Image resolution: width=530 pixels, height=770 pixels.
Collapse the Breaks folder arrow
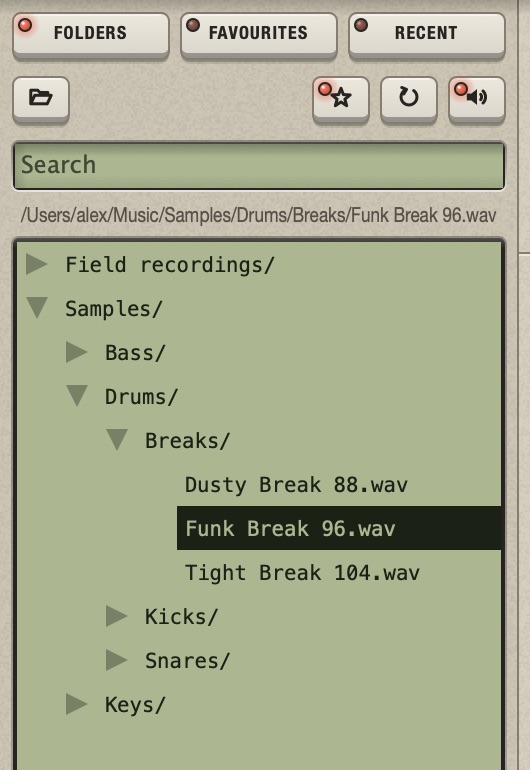click(117, 440)
